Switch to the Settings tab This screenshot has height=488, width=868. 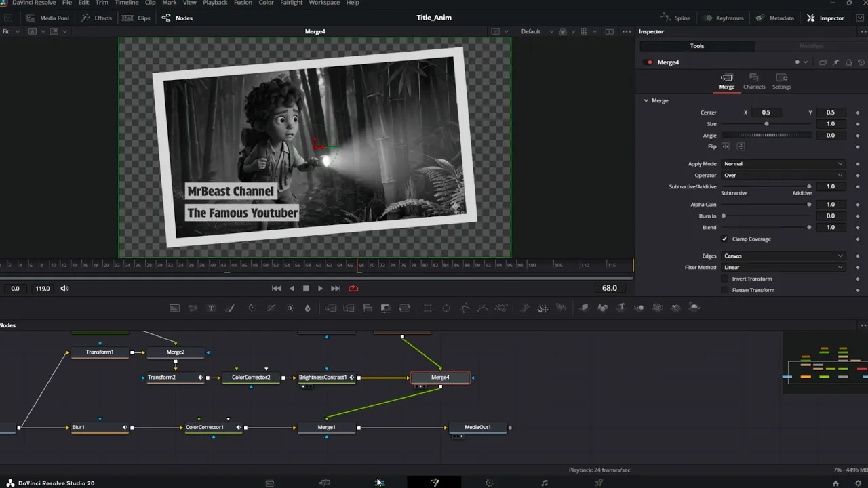(781, 81)
